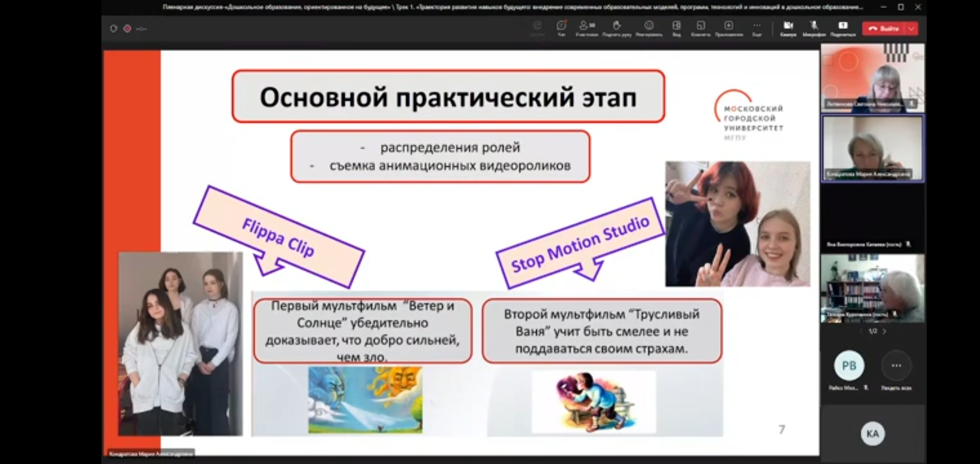The height and width of the screenshot is (464, 980).
Task: Select the PB participant avatar tile
Action: pyautogui.click(x=849, y=365)
